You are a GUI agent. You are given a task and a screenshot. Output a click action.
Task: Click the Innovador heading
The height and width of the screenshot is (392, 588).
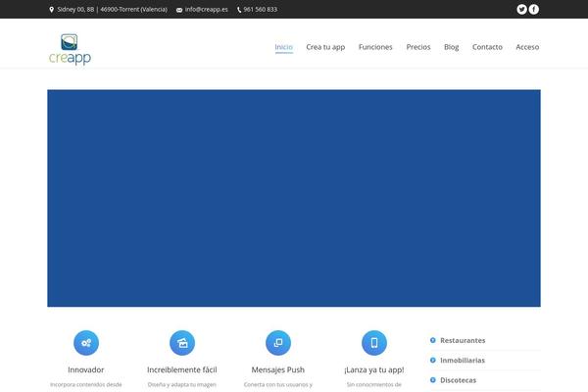pyautogui.click(x=86, y=369)
